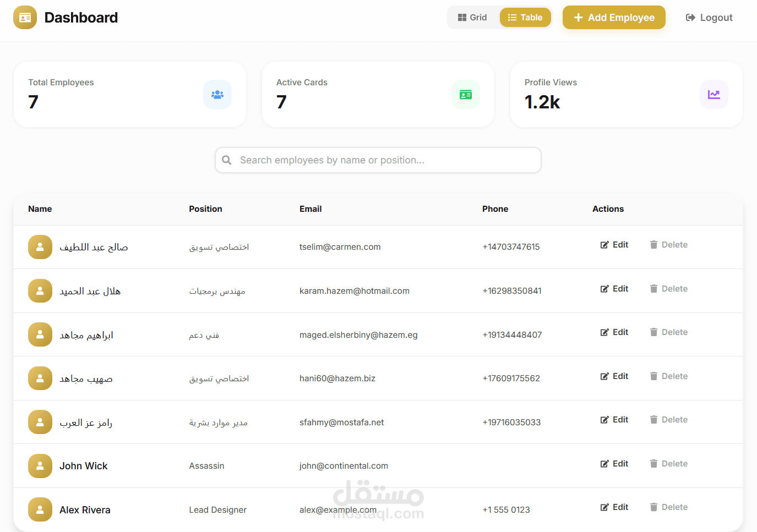Click email maged.elsherbiny@hazem.eg
Screen dimensions: 757x532
[x=358, y=335]
